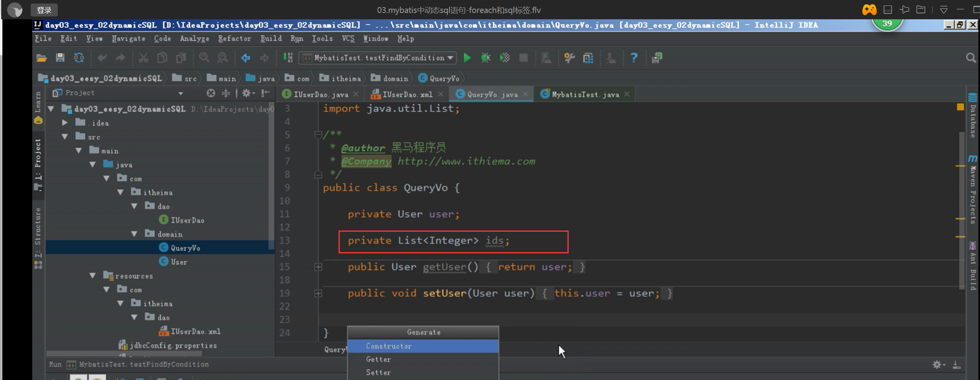The image size is (980, 380).
Task: Navigate back with blue left arrow
Action: (246, 58)
